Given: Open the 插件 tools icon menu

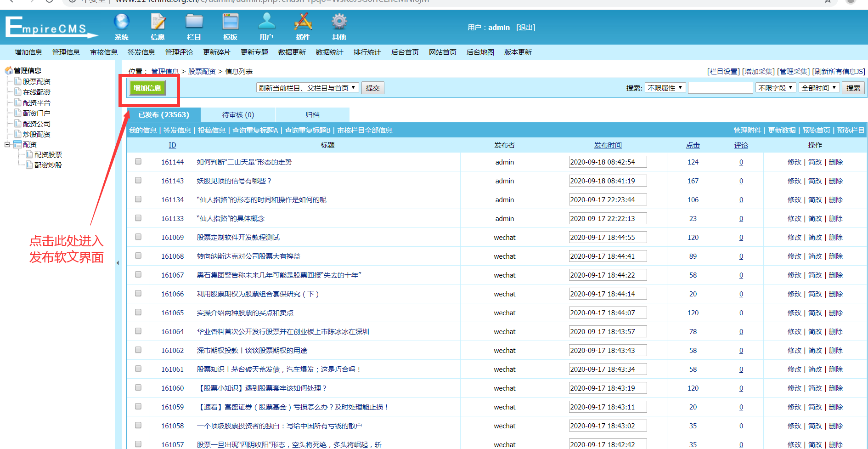Looking at the screenshot, I should coord(303,27).
